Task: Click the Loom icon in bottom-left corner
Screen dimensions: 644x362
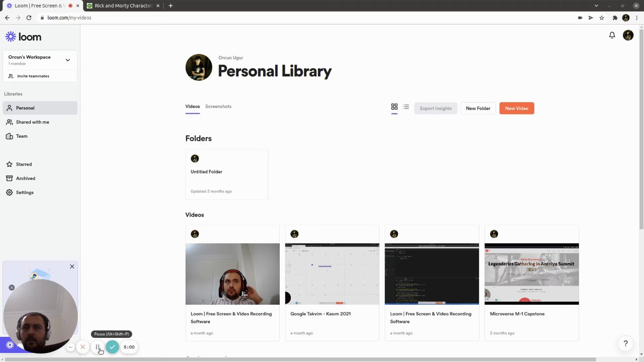Action: pos(10,345)
